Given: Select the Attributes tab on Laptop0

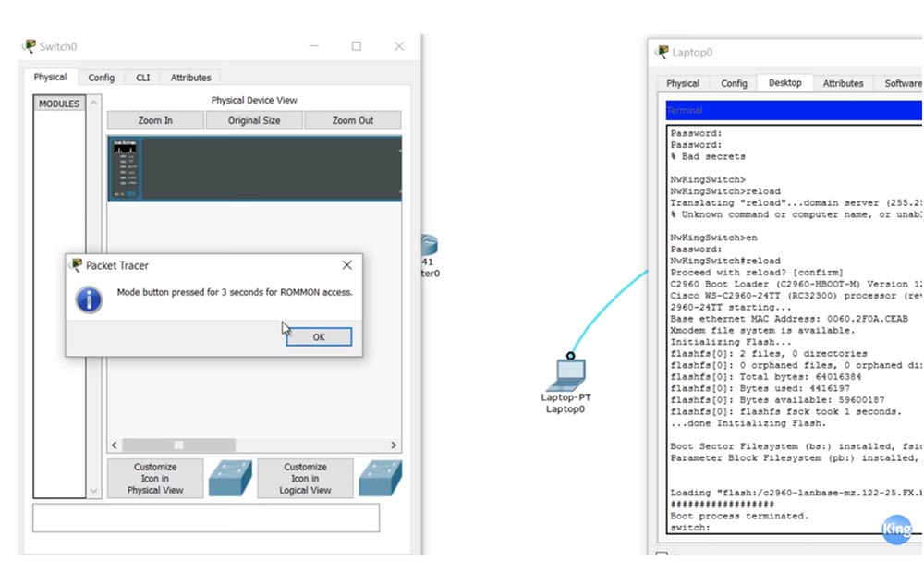Looking at the screenshot, I should click(x=843, y=83).
